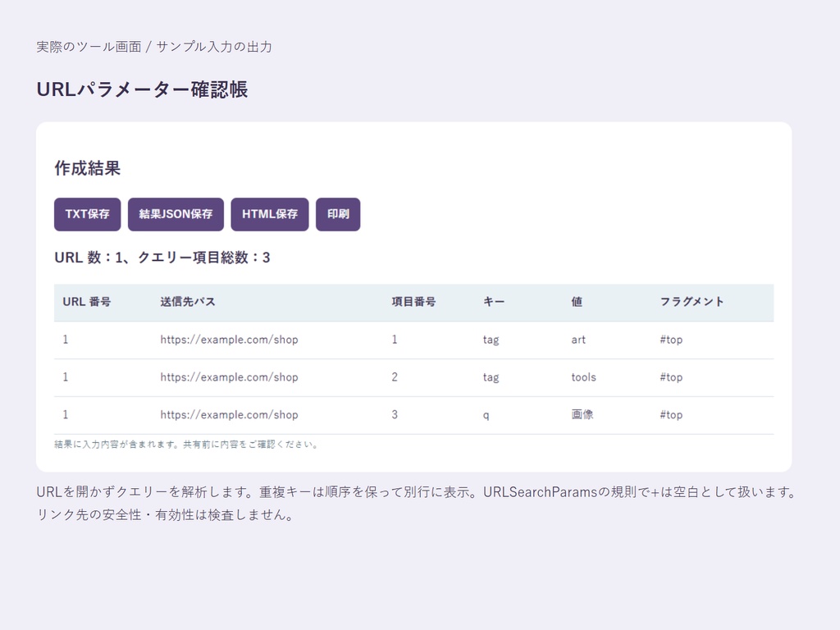Select the 項目番号 column header
This screenshot has height=630, width=840.
coord(413,302)
